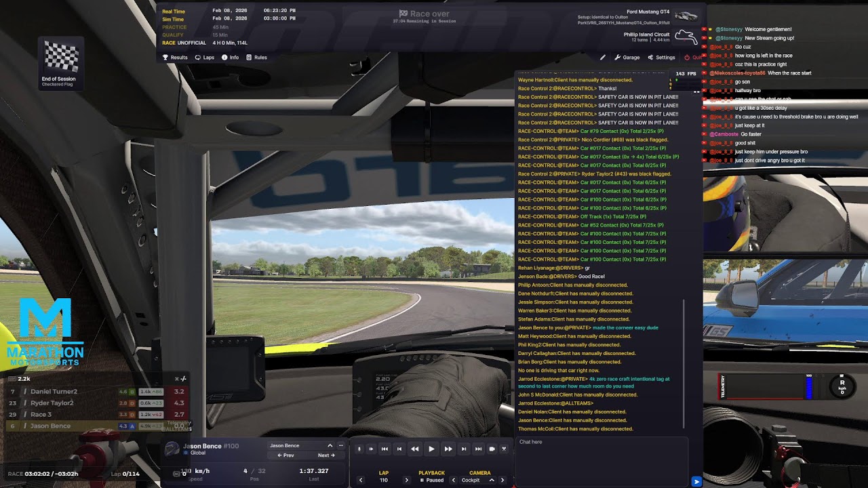The width and height of the screenshot is (868, 488).
Task: Click the 143 FPS counter
Action: 686,73
